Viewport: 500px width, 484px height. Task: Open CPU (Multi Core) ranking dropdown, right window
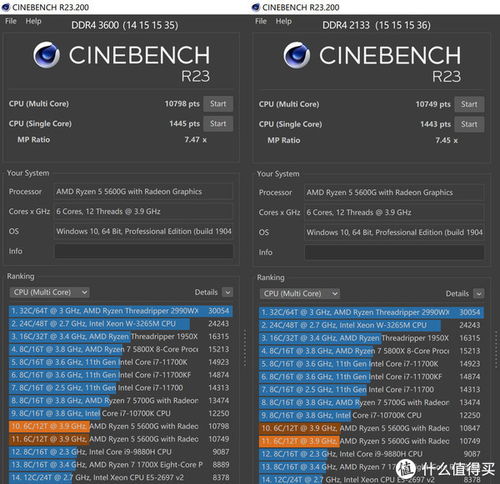(300, 293)
